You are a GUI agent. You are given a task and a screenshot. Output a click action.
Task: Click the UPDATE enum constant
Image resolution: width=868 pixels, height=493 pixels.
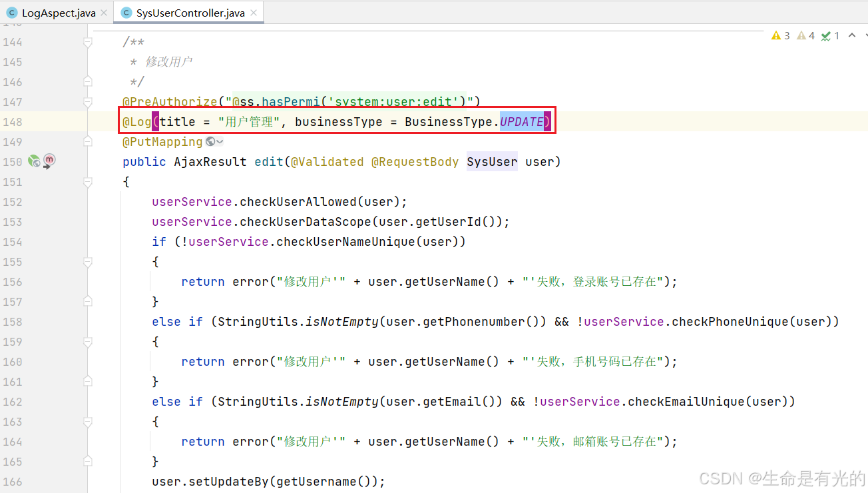(522, 122)
